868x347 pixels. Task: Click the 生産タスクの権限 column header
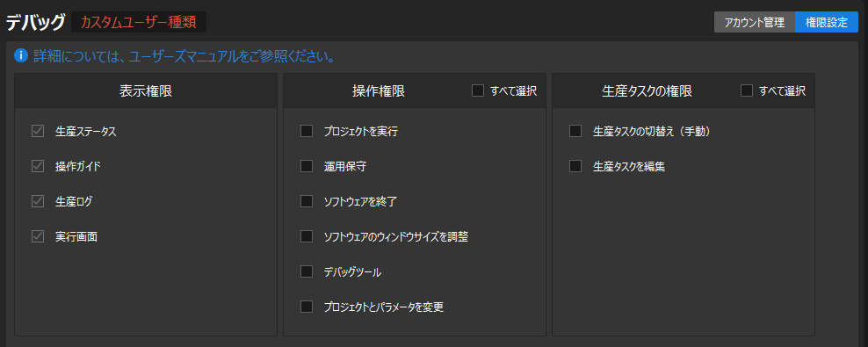pyautogui.click(x=647, y=91)
